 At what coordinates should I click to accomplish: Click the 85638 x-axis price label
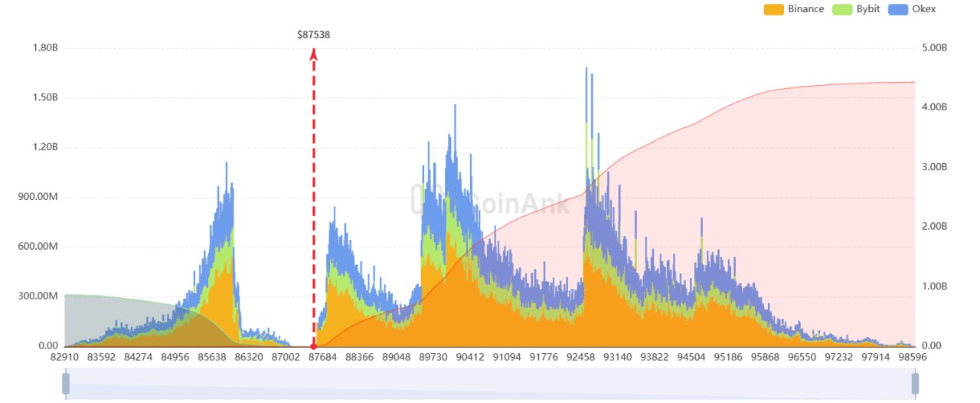point(213,357)
